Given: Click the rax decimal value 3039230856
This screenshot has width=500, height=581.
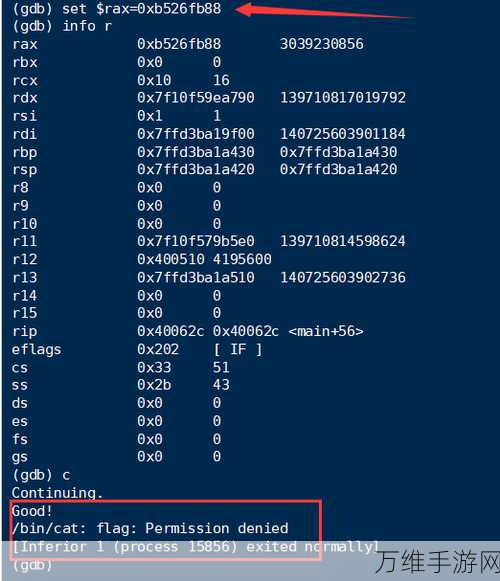Looking at the screenshot, I should click(322, 44).
